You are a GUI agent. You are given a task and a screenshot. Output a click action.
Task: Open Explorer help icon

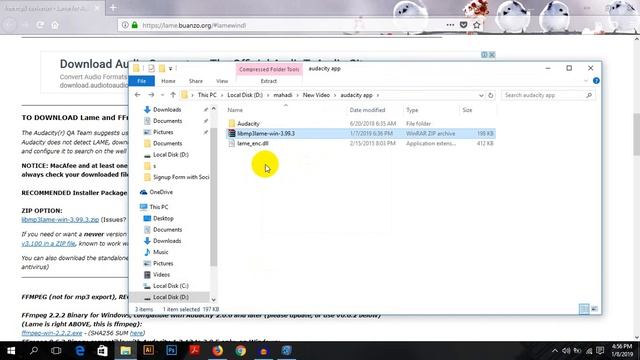tap(596, 81)
